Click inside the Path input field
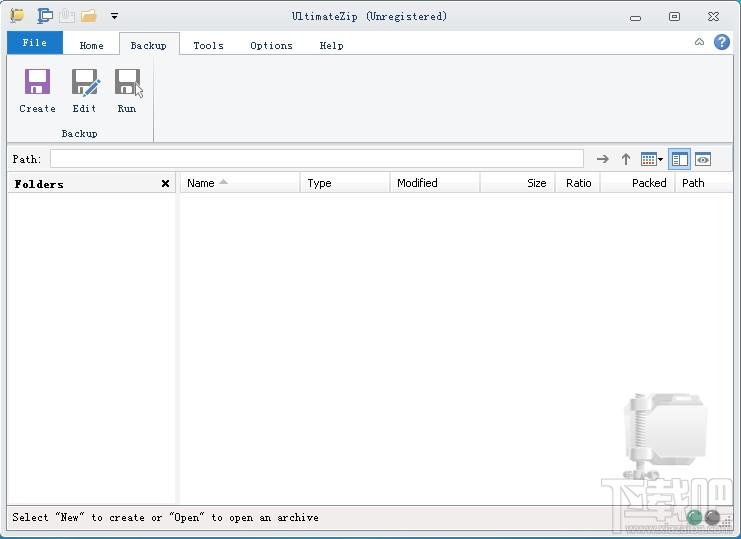Viewport: 741px width, 539px height. coord(317,159)
